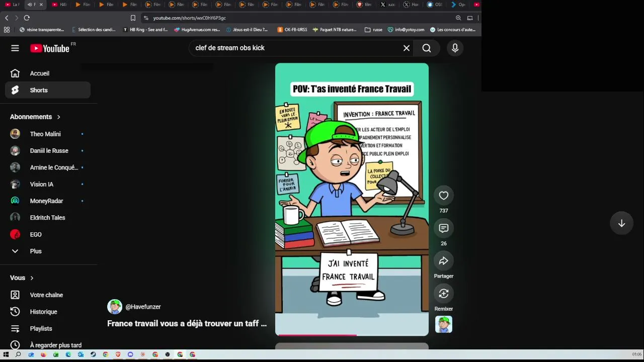Bookmark this page from the address bar

point(133,18)
